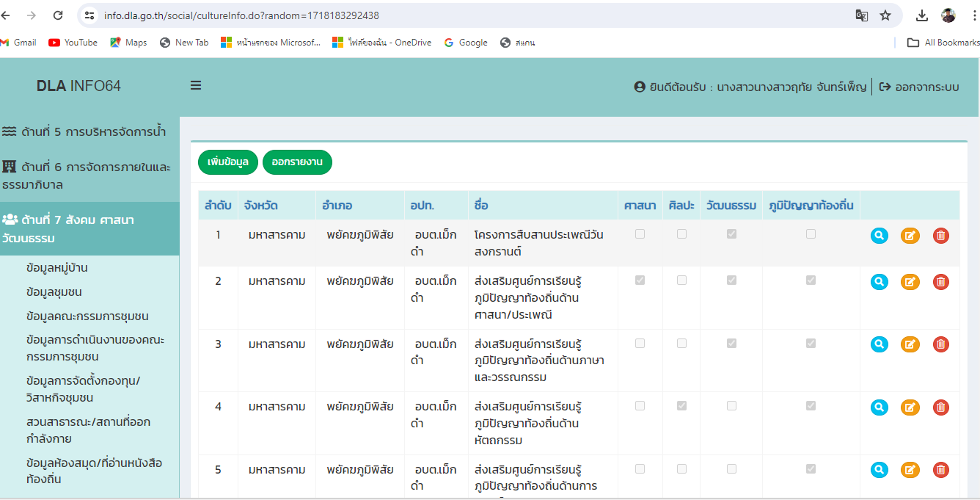Toggle the ศาสนา checkbox in row 1

640,234
